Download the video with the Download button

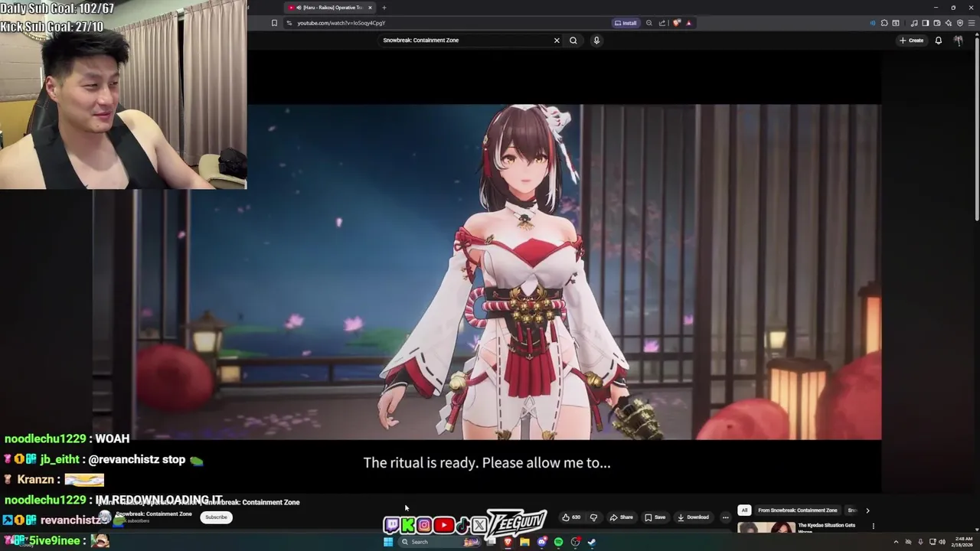(x=693, y=517)
